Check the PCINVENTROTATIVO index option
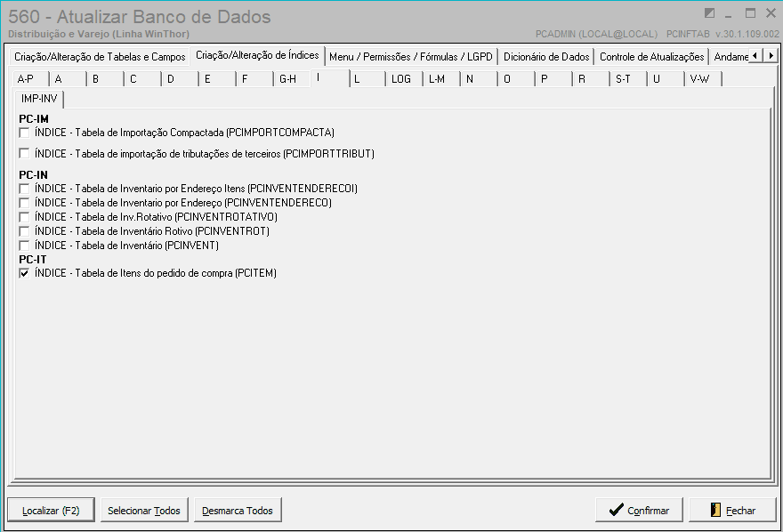 click(x=22, y=216)
